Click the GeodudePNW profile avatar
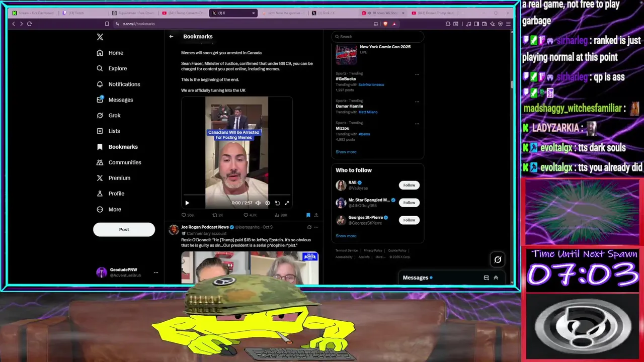 tap(102, 273)
